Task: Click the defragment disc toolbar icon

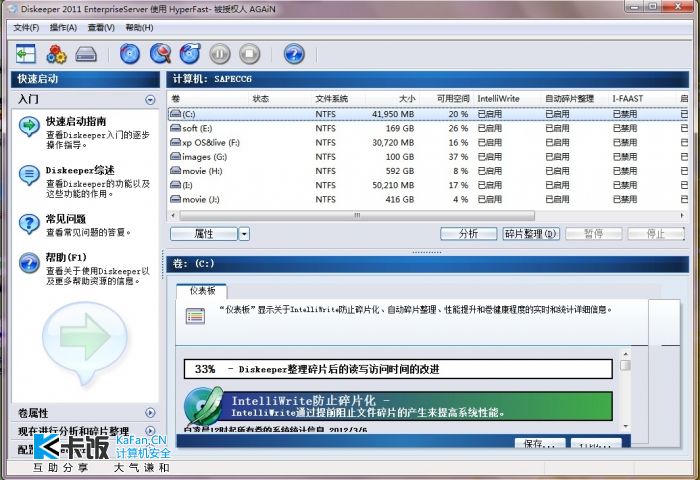Action: tap(130, 54)
